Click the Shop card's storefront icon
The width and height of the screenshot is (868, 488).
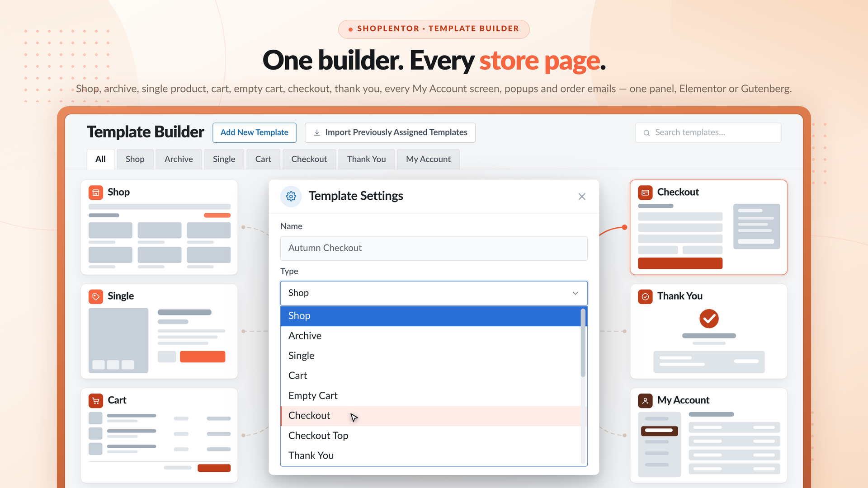coord(96,192)
